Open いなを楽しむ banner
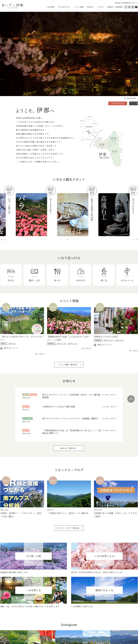 pos(34,590)
